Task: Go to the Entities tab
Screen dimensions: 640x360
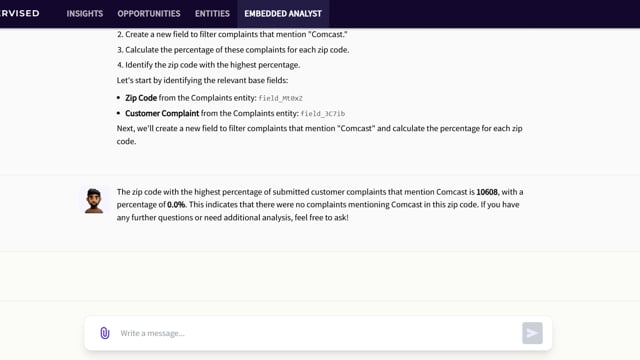Action: 212,13
